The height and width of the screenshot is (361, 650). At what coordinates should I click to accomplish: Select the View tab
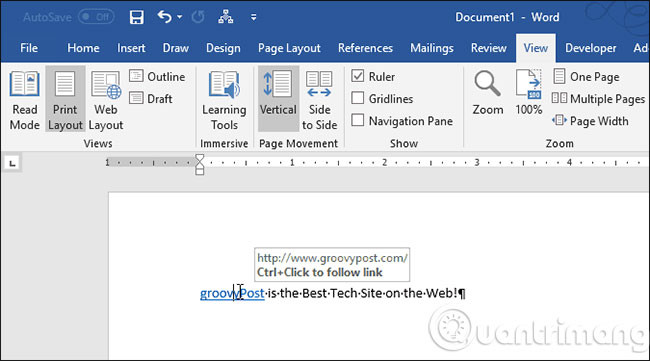tap(536, 48)
